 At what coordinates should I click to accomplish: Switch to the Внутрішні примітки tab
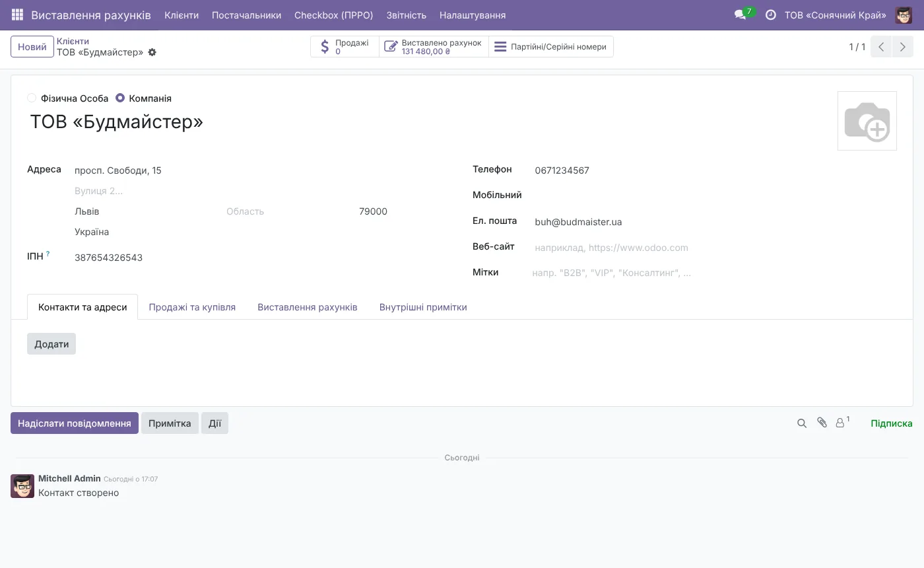[423, 307]
